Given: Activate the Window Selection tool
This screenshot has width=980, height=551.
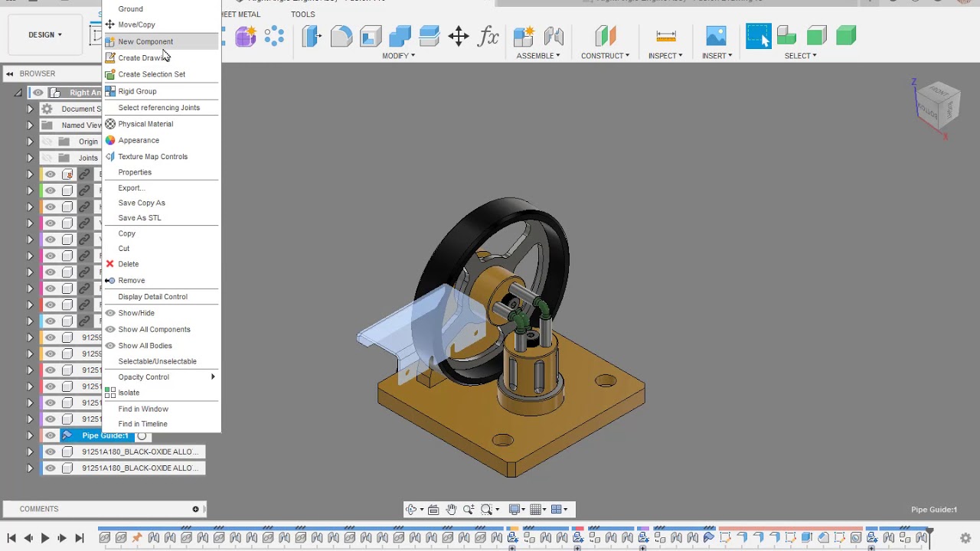Looking at the screenshot, I should coord(759,36).
